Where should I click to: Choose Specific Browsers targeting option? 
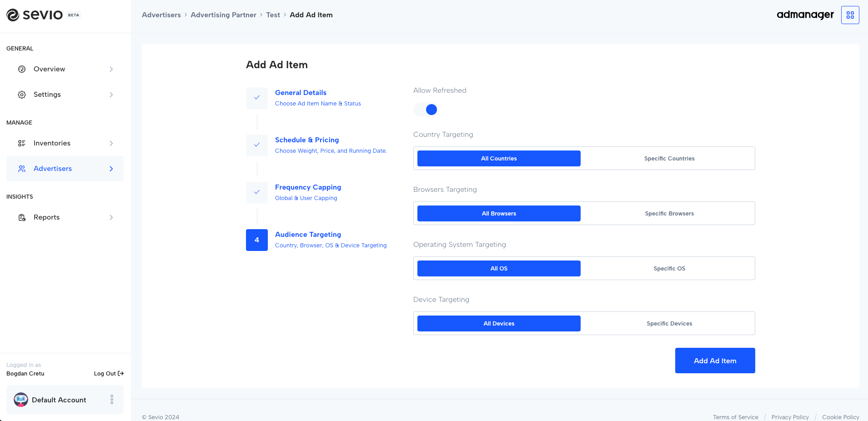click(x=669, y=214)
